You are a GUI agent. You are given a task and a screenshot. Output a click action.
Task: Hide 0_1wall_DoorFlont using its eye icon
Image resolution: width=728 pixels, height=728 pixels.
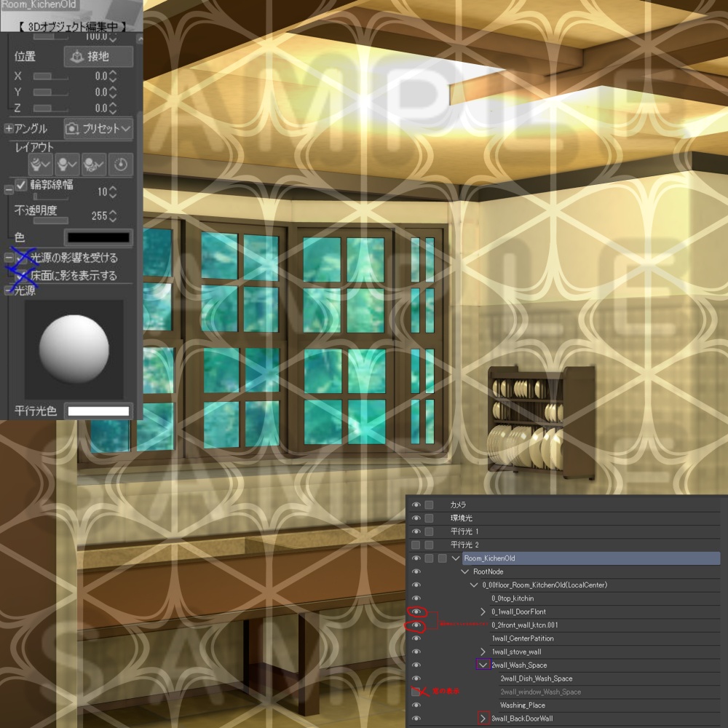click(416, 612)
